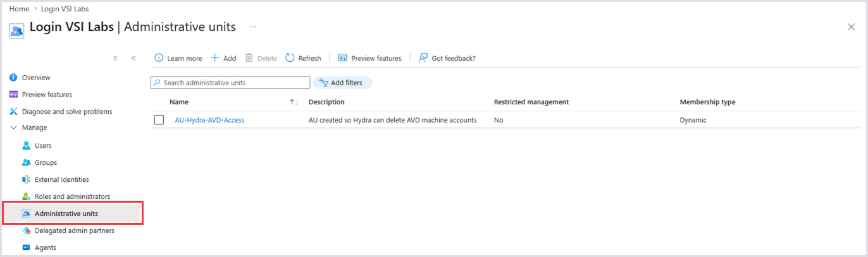Open External Identities menu item
This screenshot has height=257, width=868.
62,180
